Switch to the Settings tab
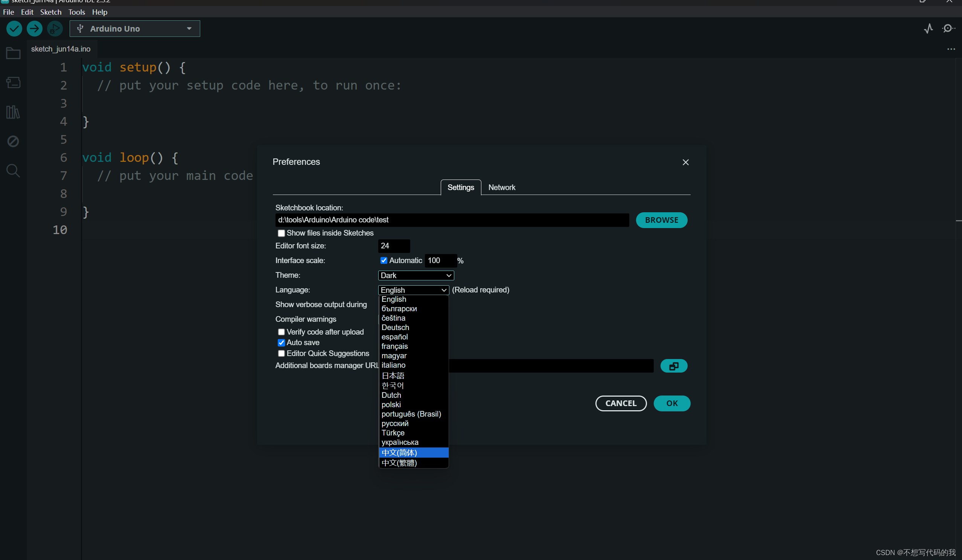Image resolution: width=962 pixels, height=560 pixels. 461,187
